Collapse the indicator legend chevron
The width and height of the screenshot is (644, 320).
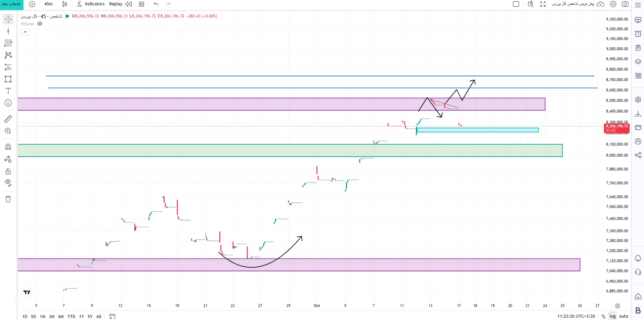25,32
